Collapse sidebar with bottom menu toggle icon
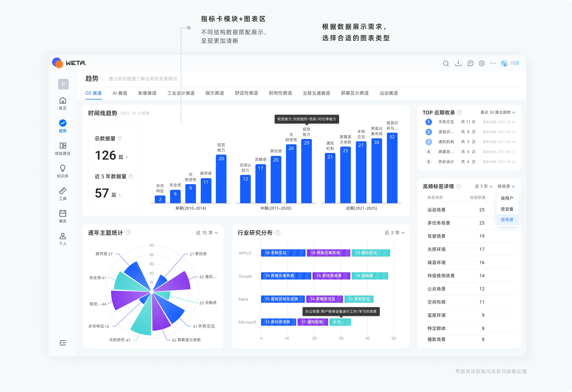The height and width of the screenshot is (392, 572). pyautogui.click(x=63, y=343)
